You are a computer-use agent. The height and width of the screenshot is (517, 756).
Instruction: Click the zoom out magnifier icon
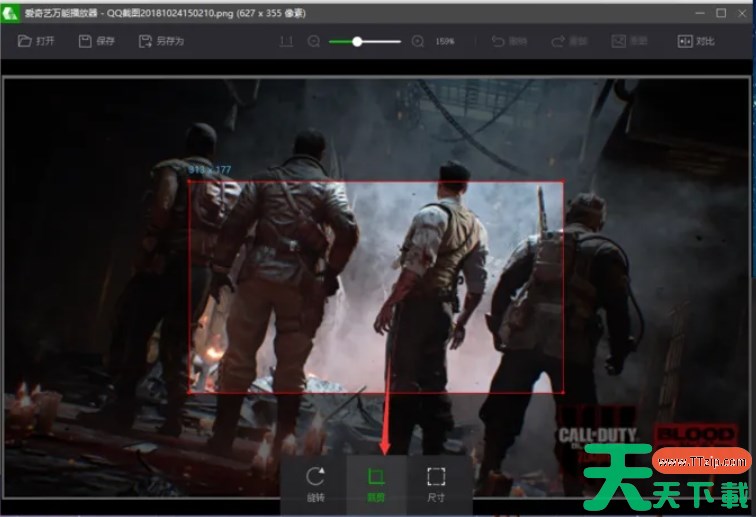(x=314, y=42)
